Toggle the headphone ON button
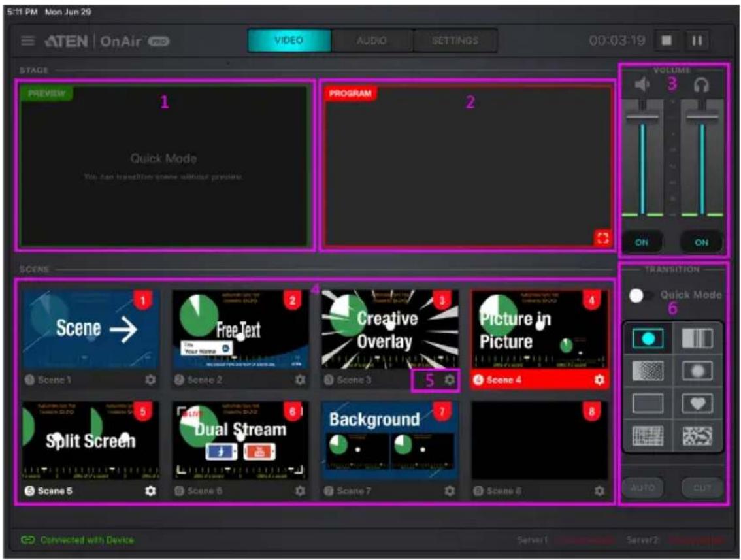This screenshot has width=741, height=560. pyautogui.click(x=701, y=242)
